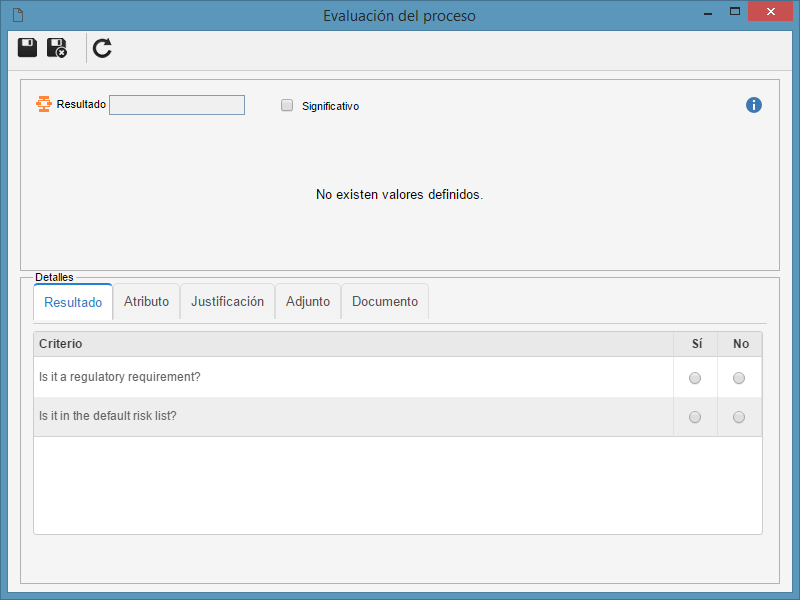Click the Refresh arrow icon
Viewport: 800px width, 600px height.
click(x=102, y=48)
